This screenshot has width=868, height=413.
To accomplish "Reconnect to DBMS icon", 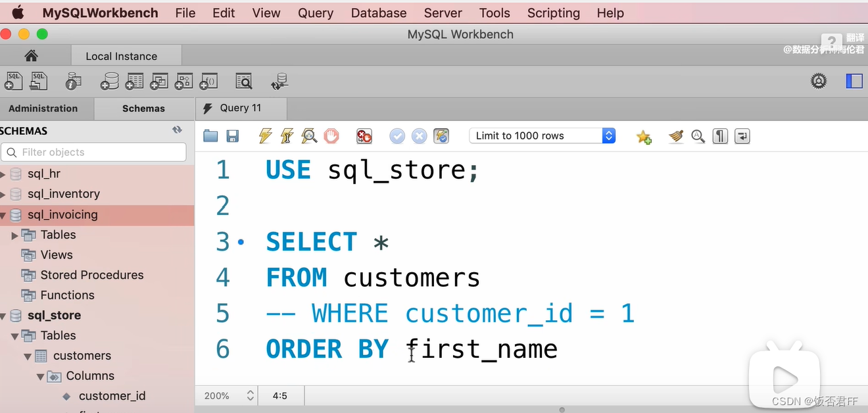I will coord(279,81).
